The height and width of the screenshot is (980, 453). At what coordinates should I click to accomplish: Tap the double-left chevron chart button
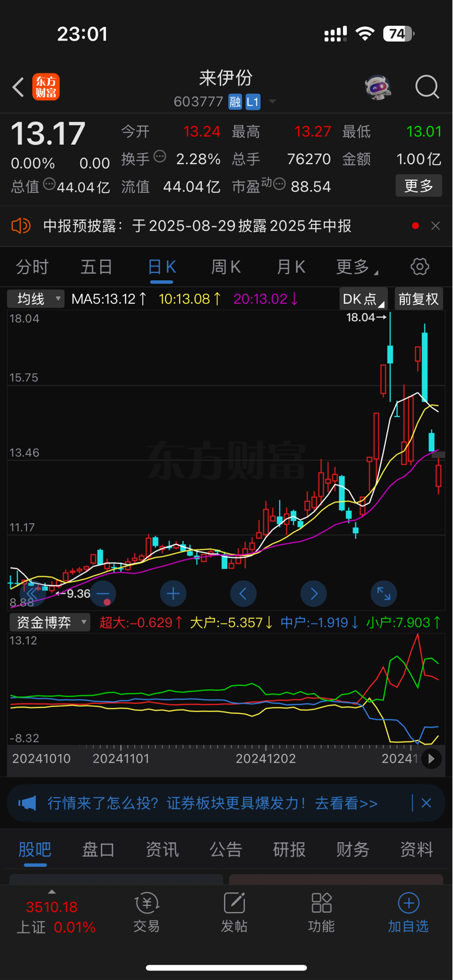point(33,594)
